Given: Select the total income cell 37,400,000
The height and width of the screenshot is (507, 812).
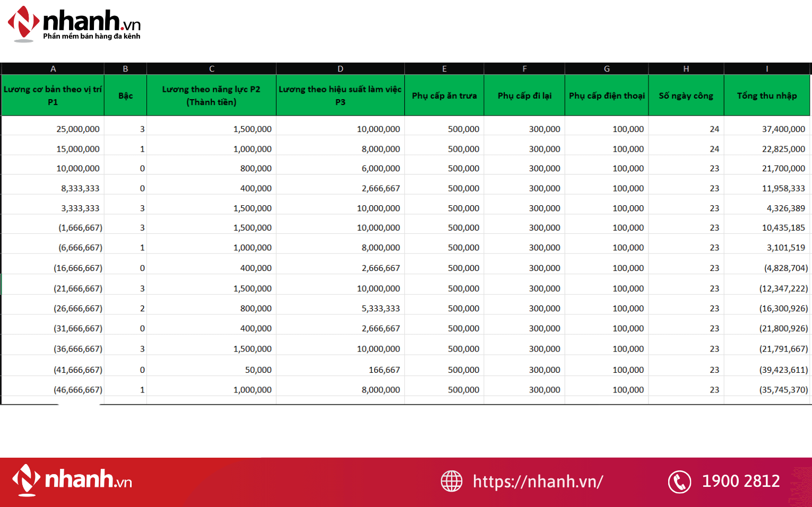Looking at the screenshot, I should tap(783, 129).
